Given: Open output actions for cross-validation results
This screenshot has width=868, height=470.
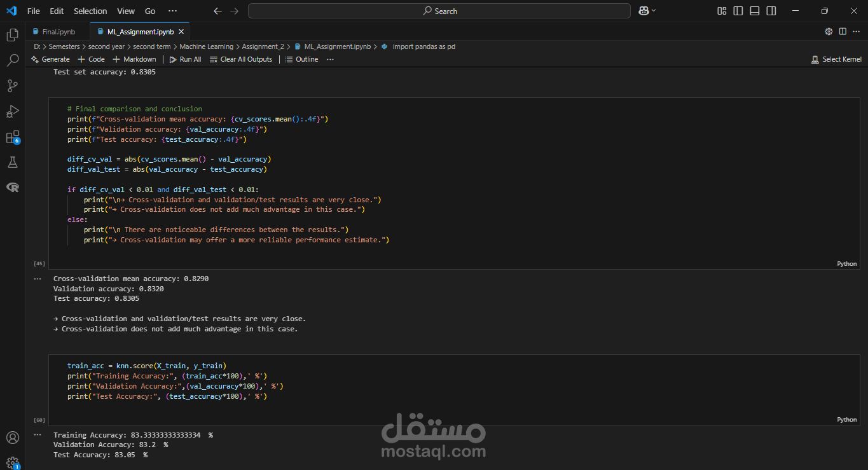Looking at the screenshot, I should (38, 279).
